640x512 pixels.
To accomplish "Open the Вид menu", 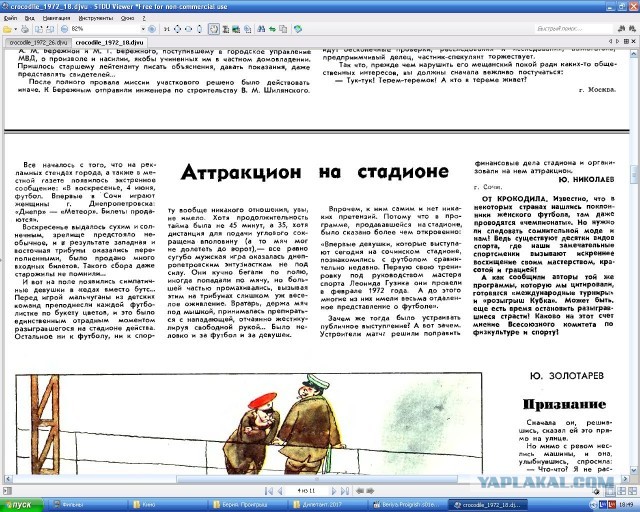I will pos(29,18).
